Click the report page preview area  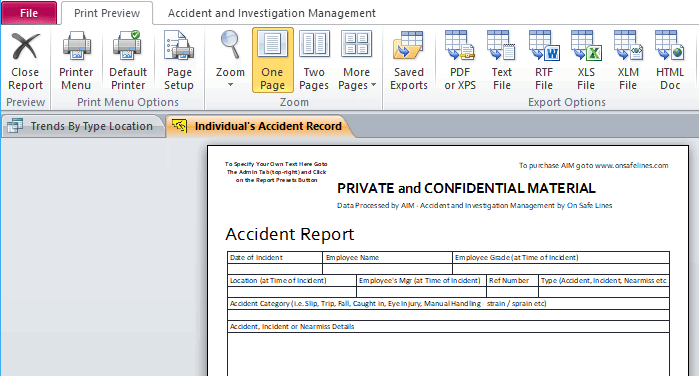(x=448, y=261)
